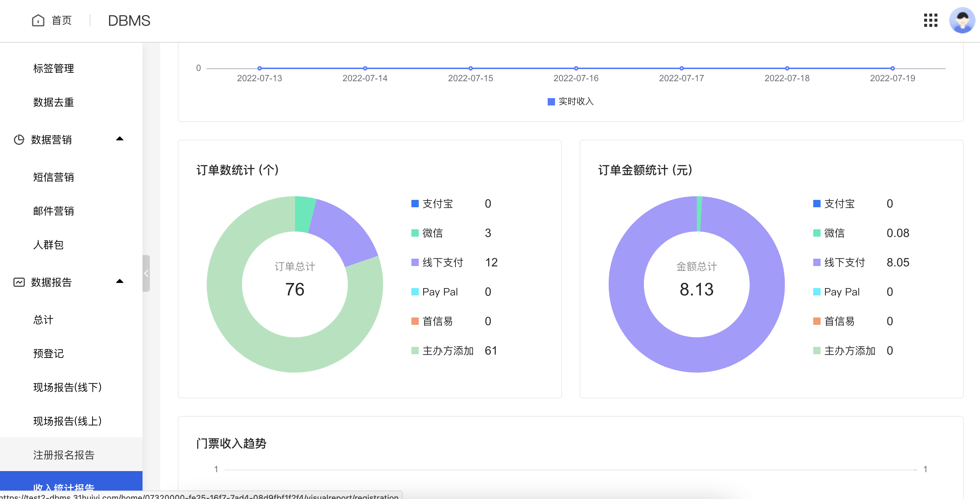The image size is (980, 499).
Task: Collapse the 数据营销 sidebar section
Action: pos(119,139)
